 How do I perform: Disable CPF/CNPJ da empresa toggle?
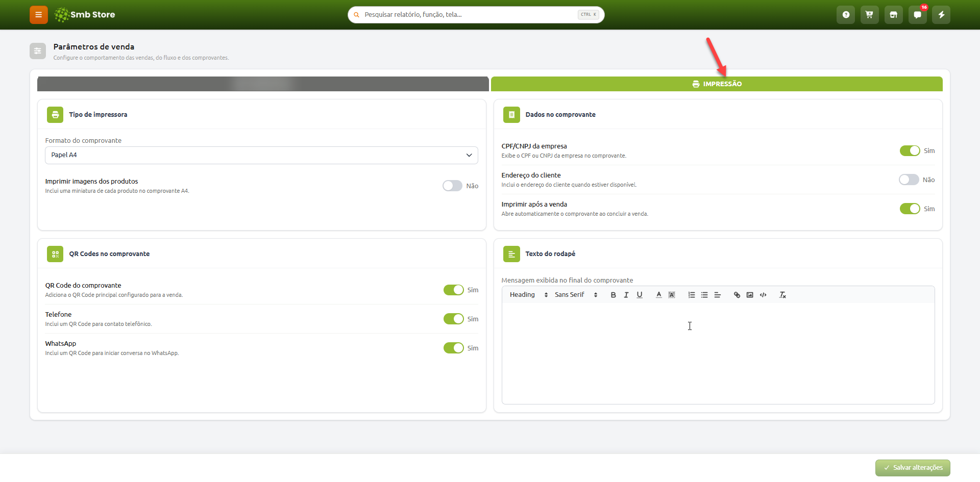(910, 150)
